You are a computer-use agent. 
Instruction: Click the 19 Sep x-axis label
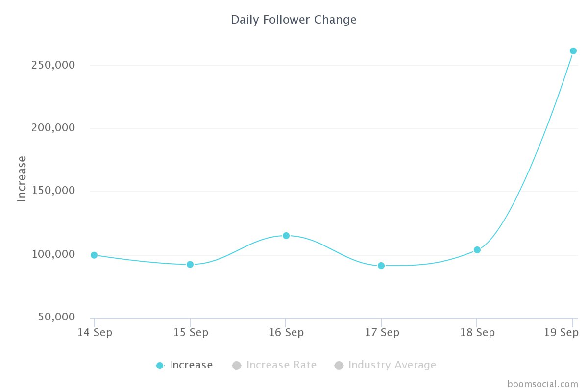pyautogui.click(x=562, y=333)
